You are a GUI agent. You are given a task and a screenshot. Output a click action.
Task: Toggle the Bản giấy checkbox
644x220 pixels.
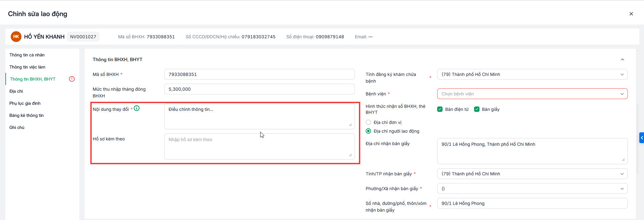tap(476, 109)
